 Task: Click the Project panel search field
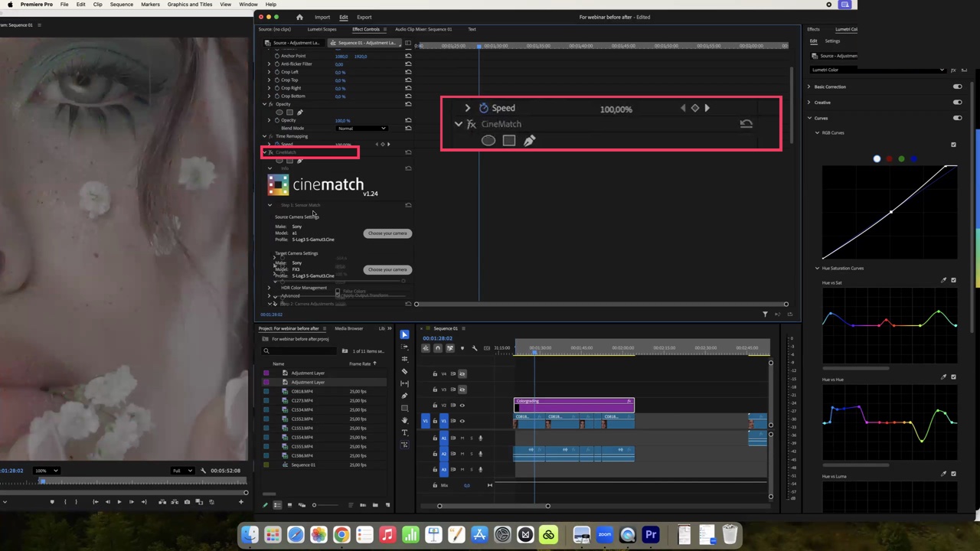click(299, 351)
